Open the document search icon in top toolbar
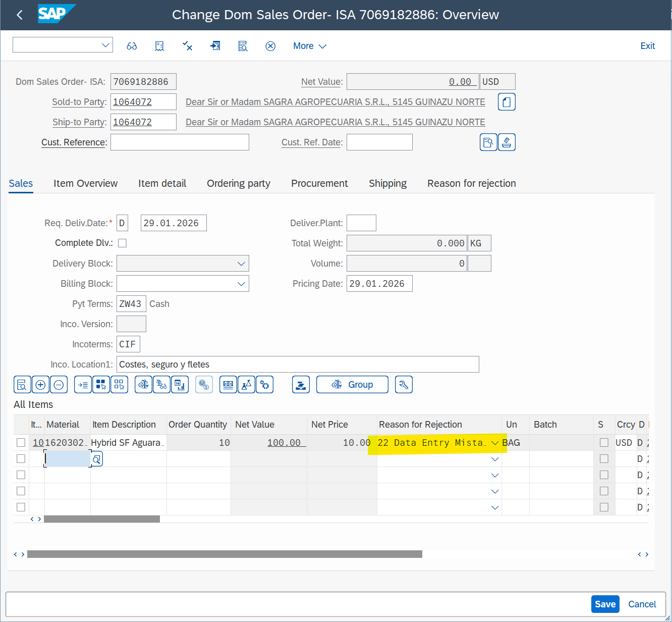The height and width of the screenshot is (622, 672). 243,46
